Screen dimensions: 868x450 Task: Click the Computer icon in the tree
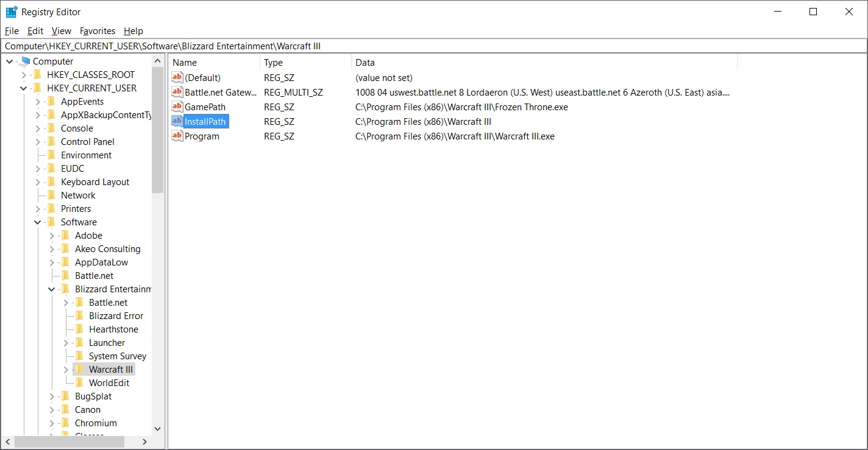point(24,61)
